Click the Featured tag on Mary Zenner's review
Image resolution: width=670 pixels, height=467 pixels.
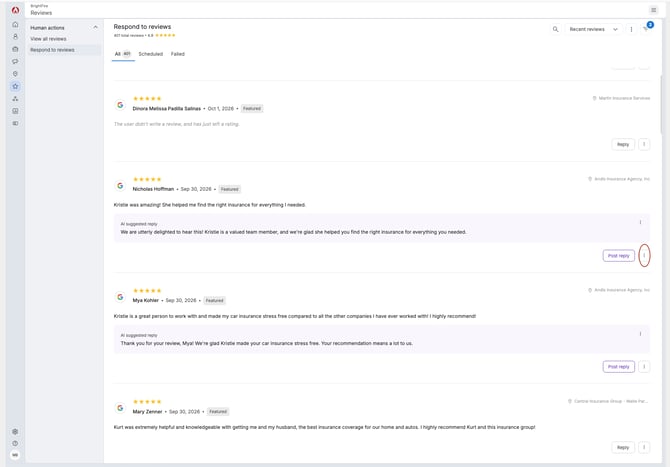pos(218,411)
